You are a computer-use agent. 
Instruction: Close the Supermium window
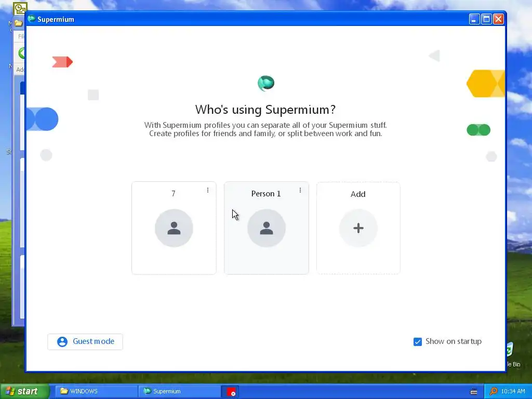[498, 19]
